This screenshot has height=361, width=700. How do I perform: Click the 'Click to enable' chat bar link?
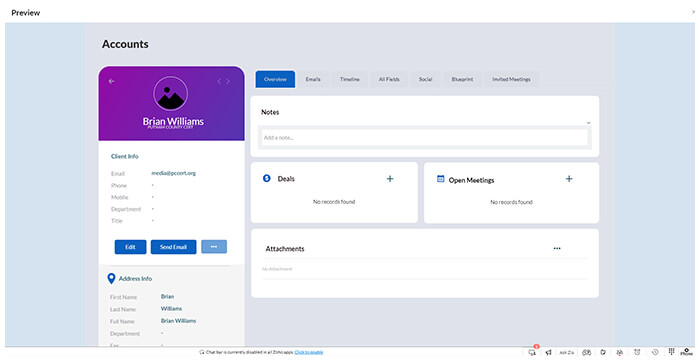(x=308, y=353)
